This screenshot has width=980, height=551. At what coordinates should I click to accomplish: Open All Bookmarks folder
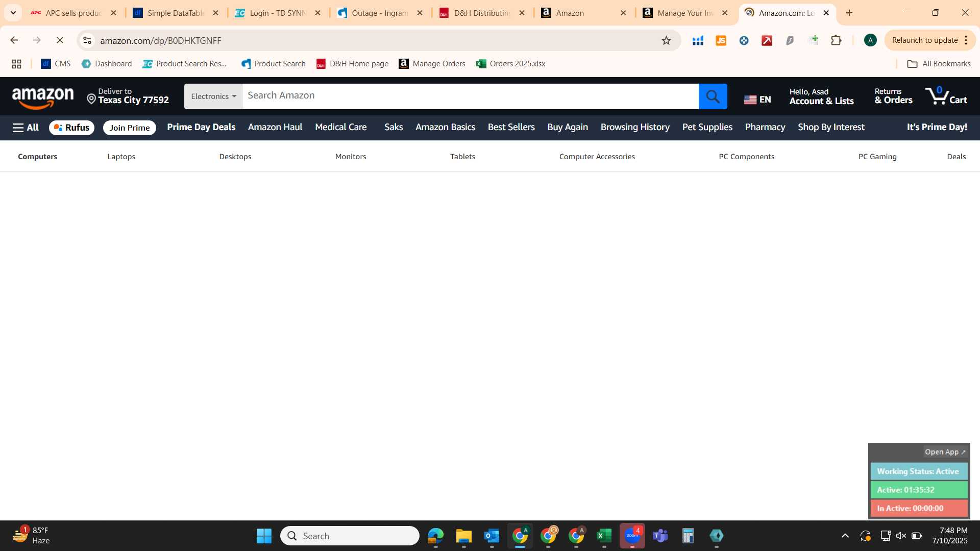(938, 64)
